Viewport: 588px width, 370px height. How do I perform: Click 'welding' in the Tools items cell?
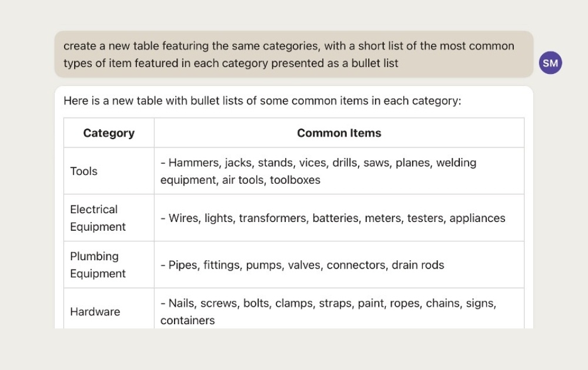pos(456,163)
